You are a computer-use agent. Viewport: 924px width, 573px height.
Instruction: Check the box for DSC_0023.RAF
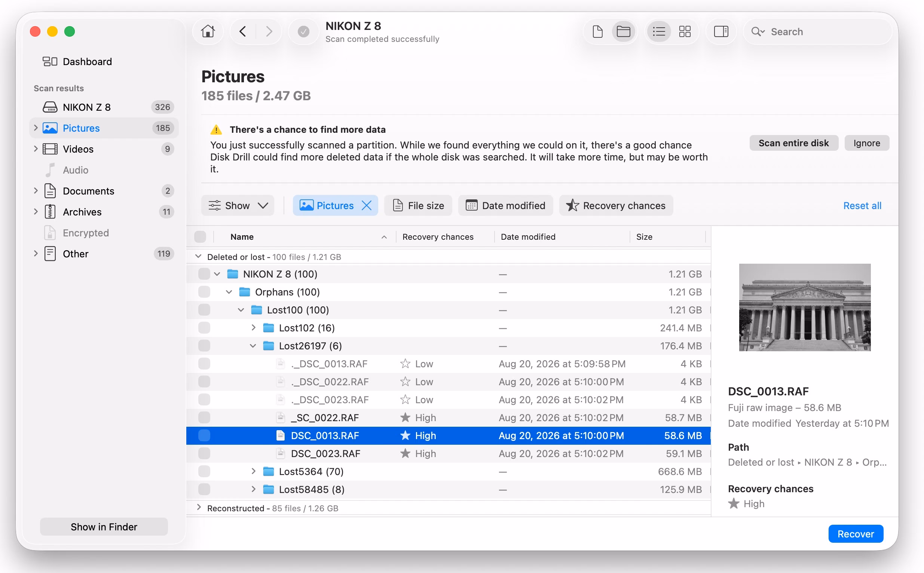pos(204,454)
